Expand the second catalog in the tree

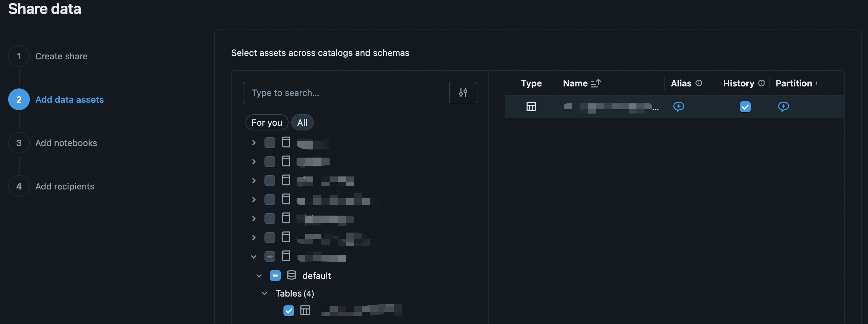254,162
